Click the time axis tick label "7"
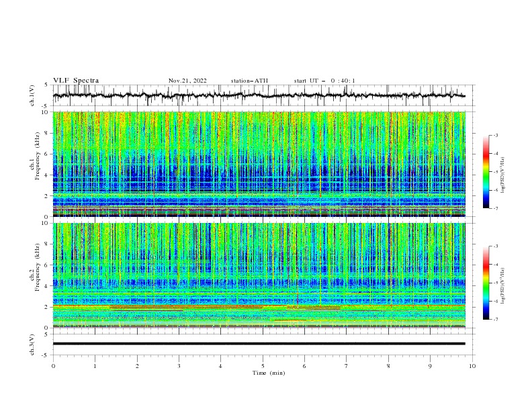The image size is (532, 411). pos(347,366)
